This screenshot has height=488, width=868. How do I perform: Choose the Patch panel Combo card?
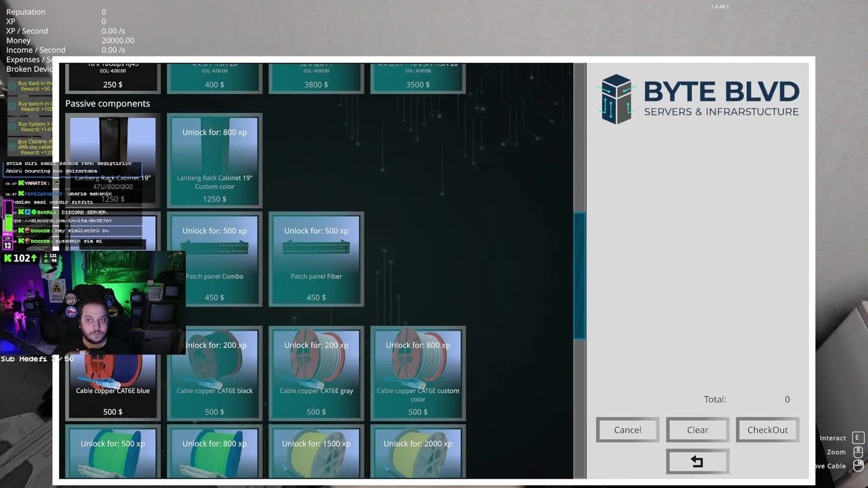pyautogui.click(x=214, y=259)
